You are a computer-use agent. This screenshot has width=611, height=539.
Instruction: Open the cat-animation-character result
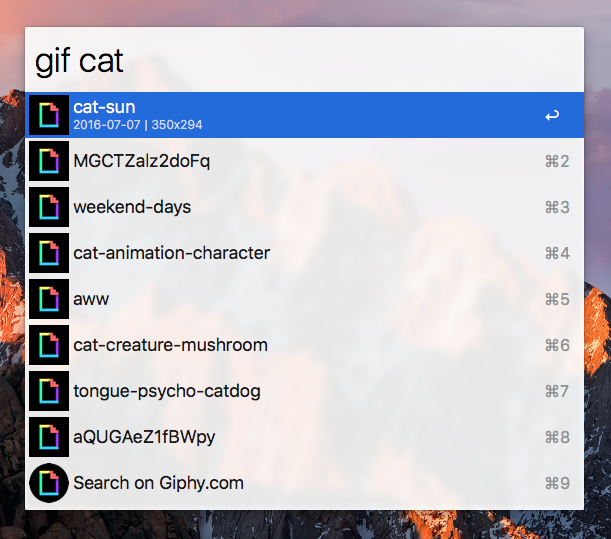click(x=300, y=253)
